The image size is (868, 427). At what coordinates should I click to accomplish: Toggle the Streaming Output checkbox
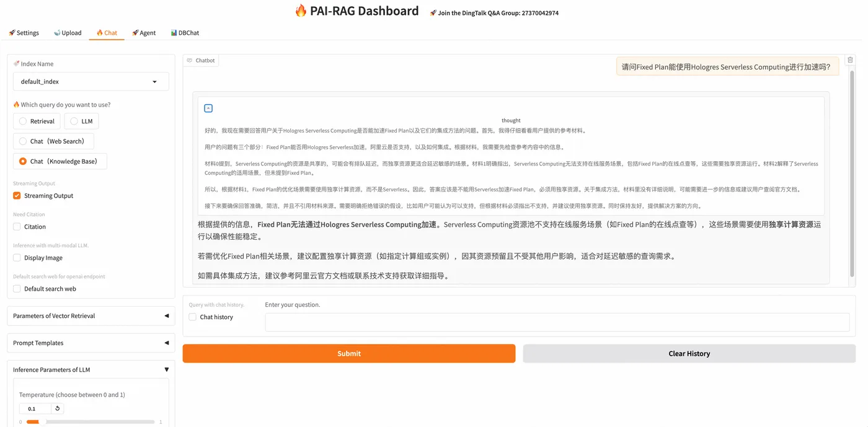[x=17, y=196]
